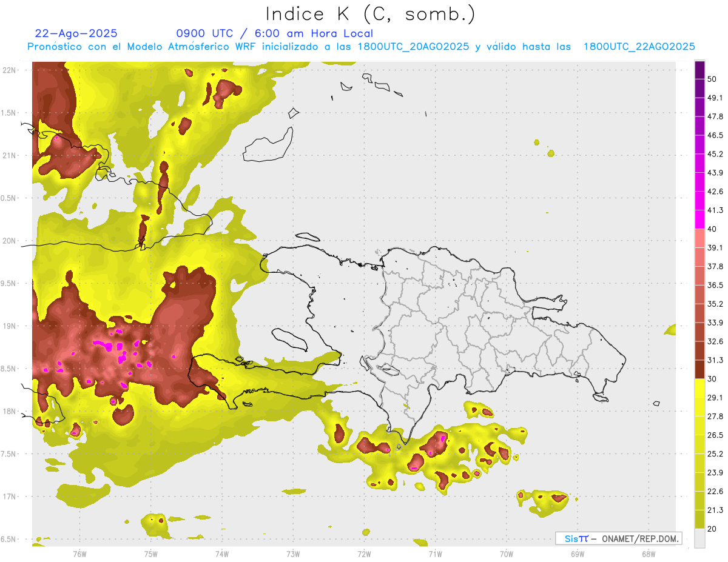Click the 72W longitude axis label

[x=364, y=554]
